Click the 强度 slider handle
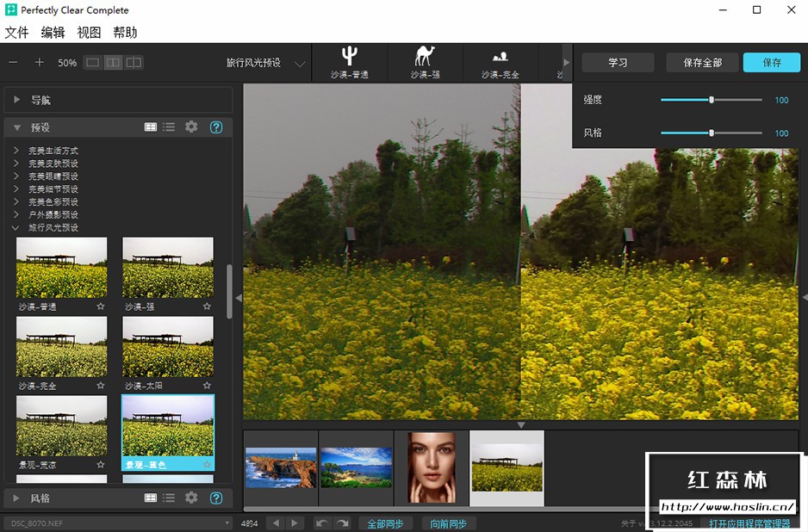Screen dimensions: 808x532 point(712,100)
